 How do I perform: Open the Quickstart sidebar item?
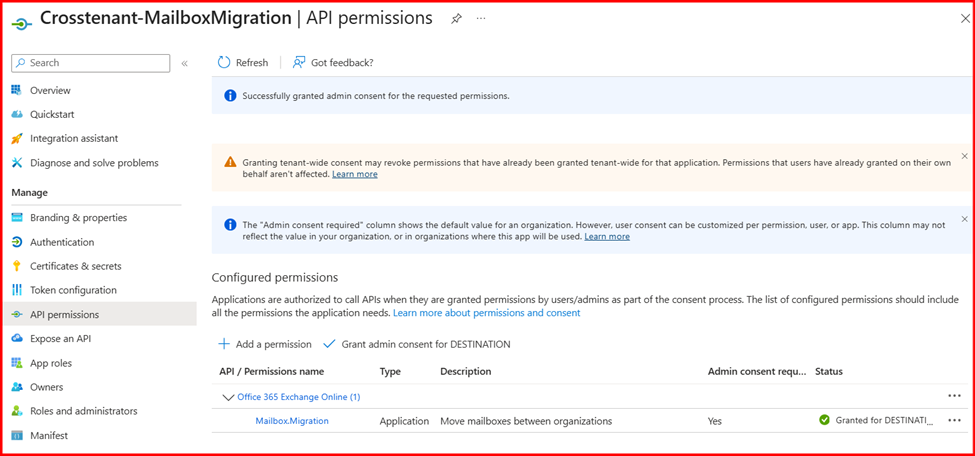(x=52, y=115)
